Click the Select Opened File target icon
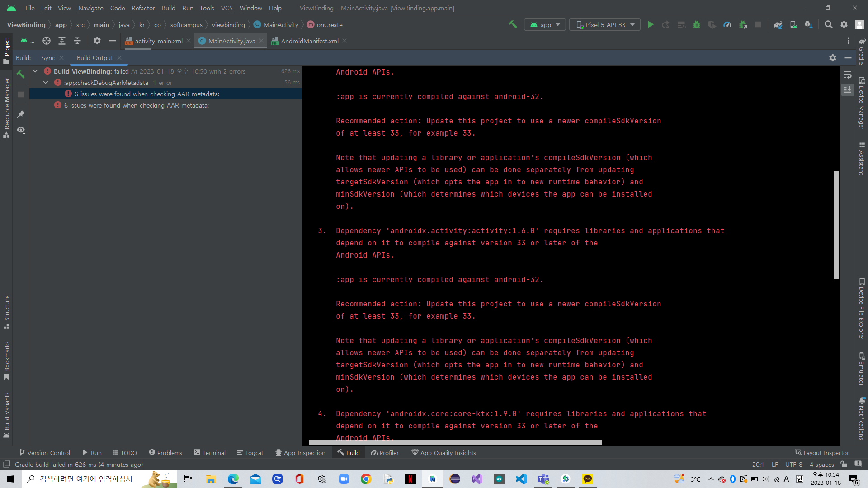Viewport: 868px width, 488px height. tap(47, 41)
